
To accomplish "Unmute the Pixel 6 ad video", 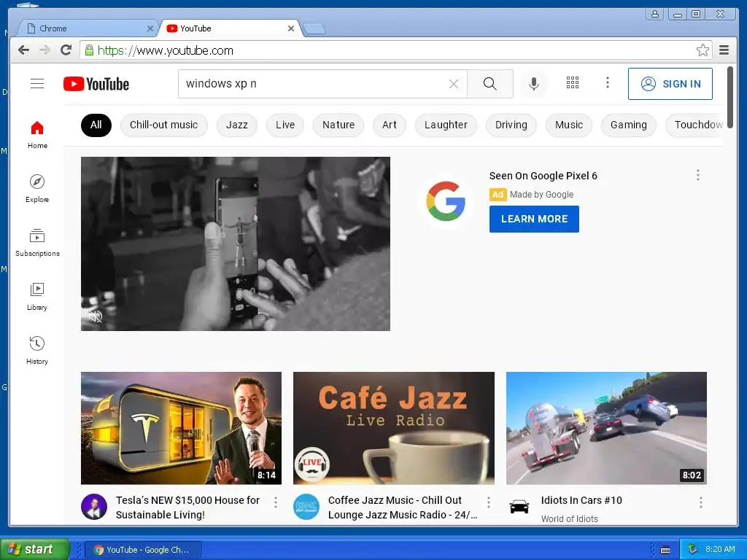I will (x=96, y=316).
